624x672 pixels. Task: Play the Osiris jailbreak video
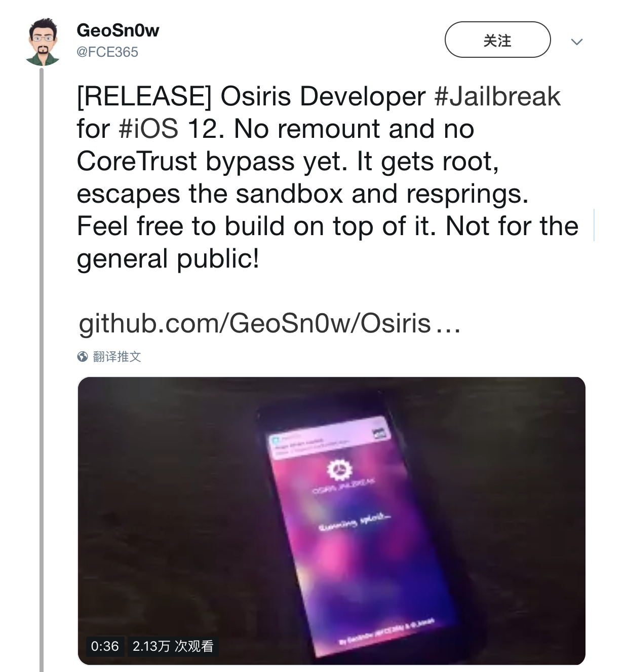pyautogui.click(x=331, y=520)
